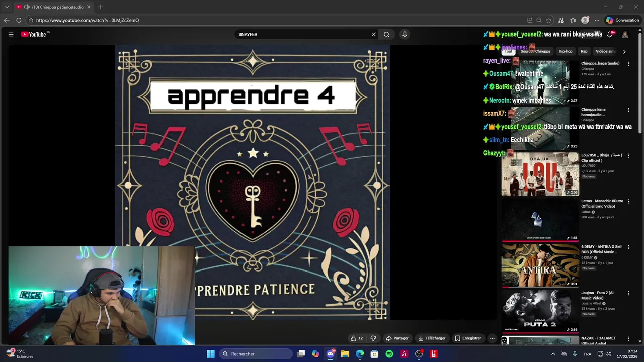Viewport: 644px width, 362px height.
Task: Open options for Chireppa kima homa
Action: (628, 110)
